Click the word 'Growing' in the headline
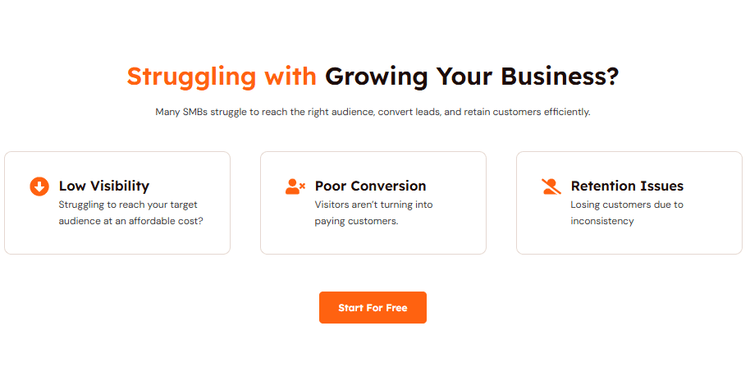The image size is (750, 382). (376, 77)
